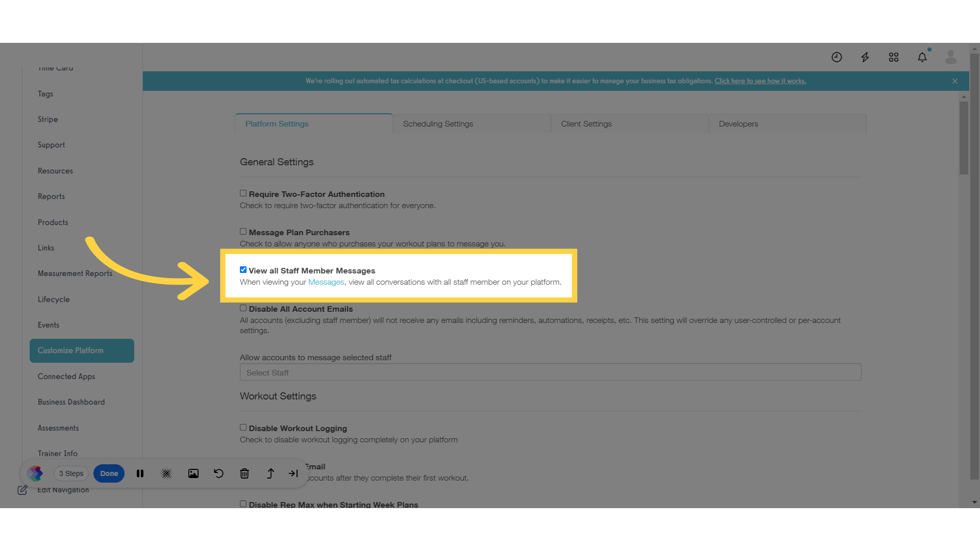Click the lightning bolt icon in top bar

tap(866, 57)
